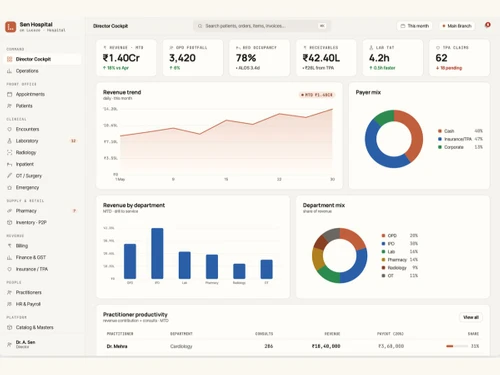Click the keyboard shortcut badge in search
Viewport: 500px width, 375px height.
[322, 26]
